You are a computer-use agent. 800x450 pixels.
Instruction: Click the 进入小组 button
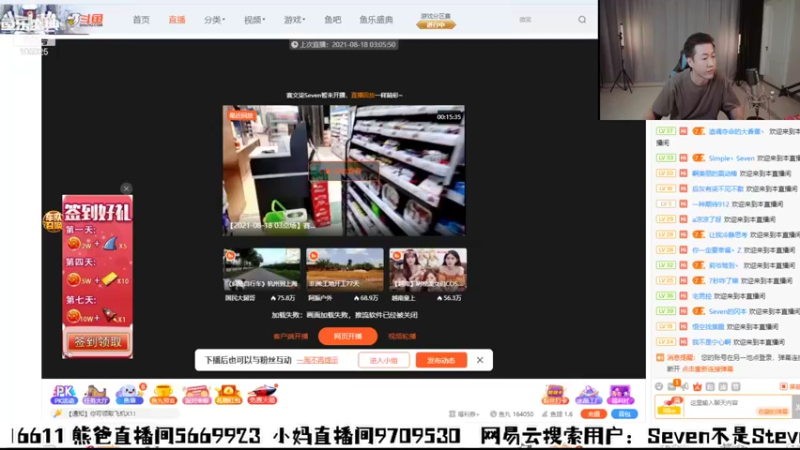point(384,360)
